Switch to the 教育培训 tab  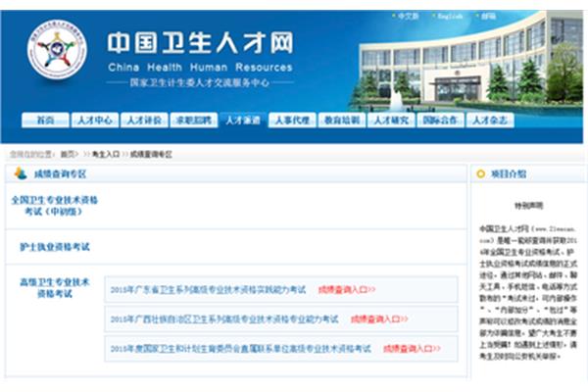pyautogui.click(x=342, y=120)
